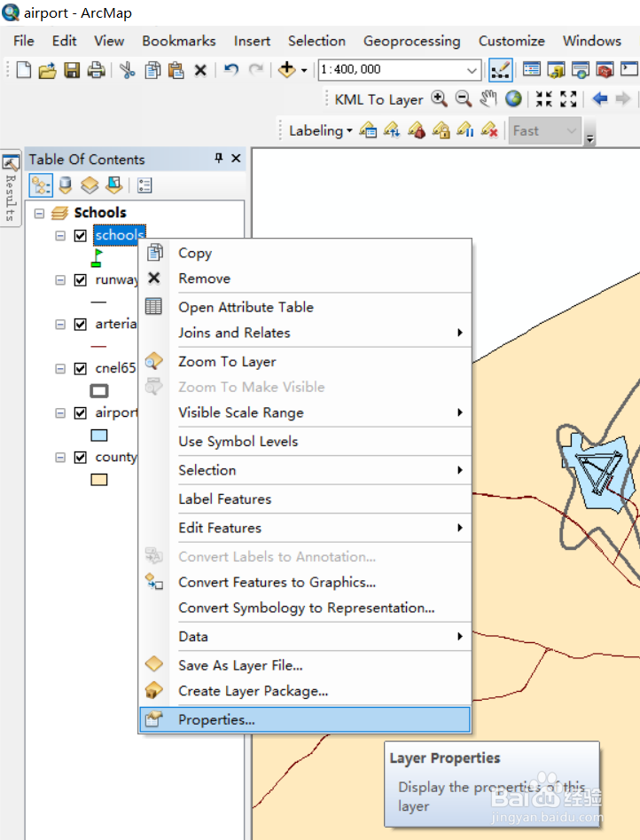This screenshot has width=640, height=840.
Task: Choose Properties... from context menu
Action: [x=305, y=719]
